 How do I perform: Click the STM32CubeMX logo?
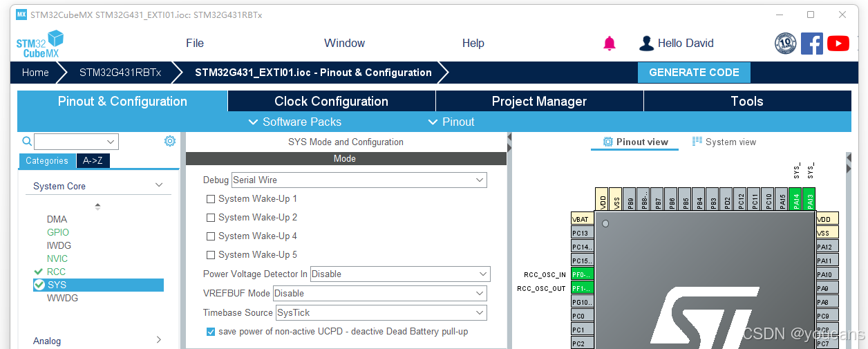coord(40,44)
